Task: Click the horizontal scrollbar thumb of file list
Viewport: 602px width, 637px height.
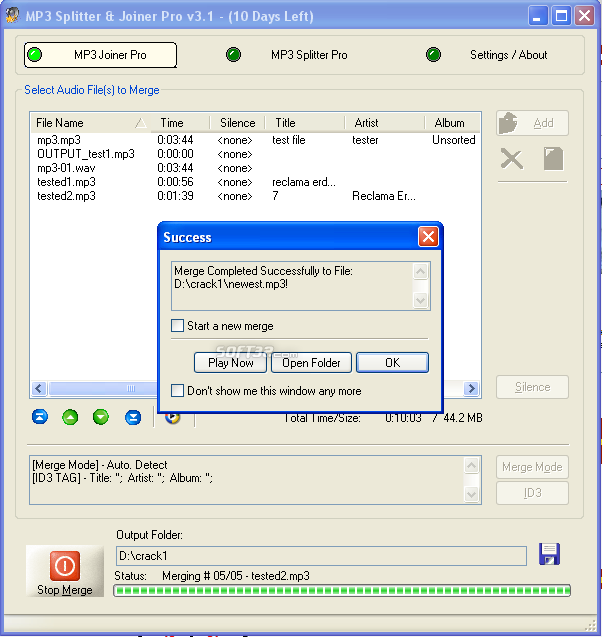Action: [103, 388]
